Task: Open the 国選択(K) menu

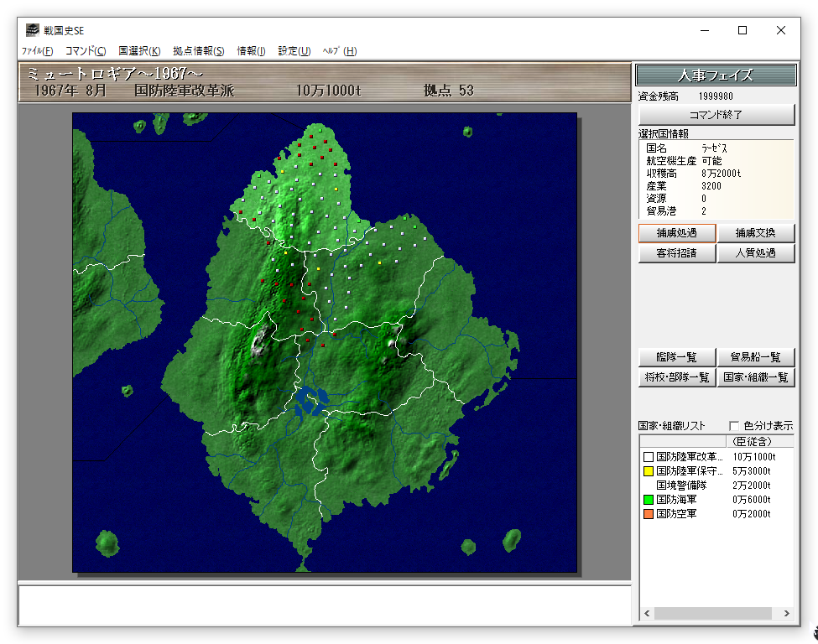Action: tap(139, 51)
